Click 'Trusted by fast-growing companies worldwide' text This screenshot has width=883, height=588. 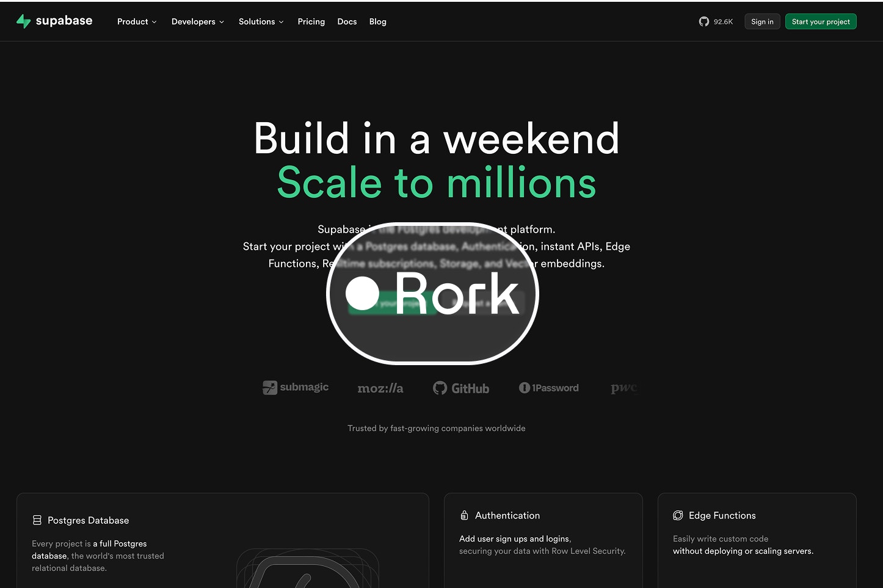pyautogui.click(x=437, y=428)
